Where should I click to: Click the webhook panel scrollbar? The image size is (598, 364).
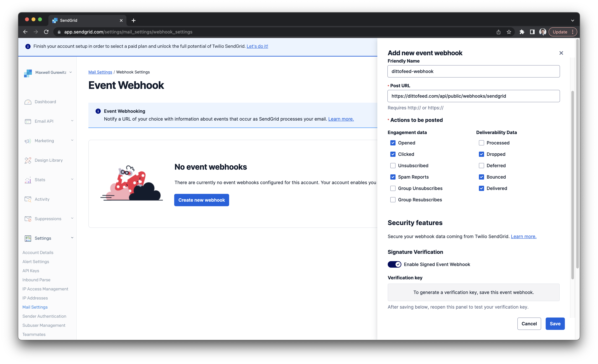pyautogui.click(x=572, y=185)
